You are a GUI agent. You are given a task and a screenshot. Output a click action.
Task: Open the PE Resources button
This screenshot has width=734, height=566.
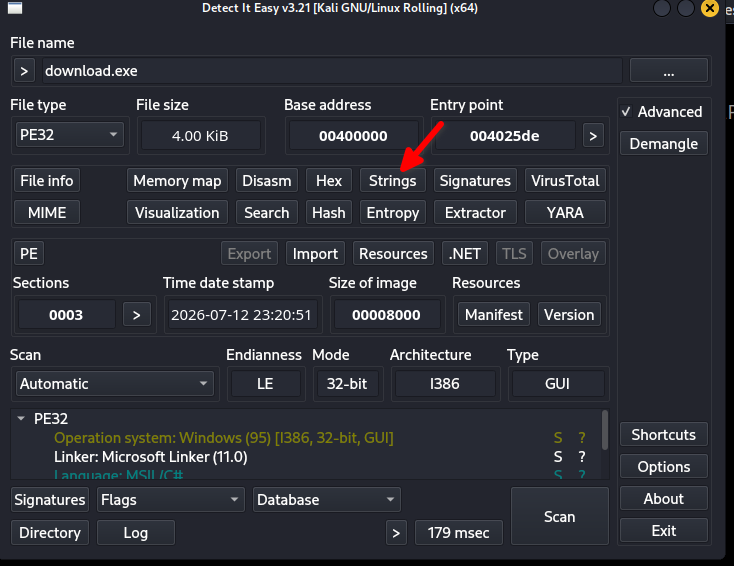coord(393,253)
